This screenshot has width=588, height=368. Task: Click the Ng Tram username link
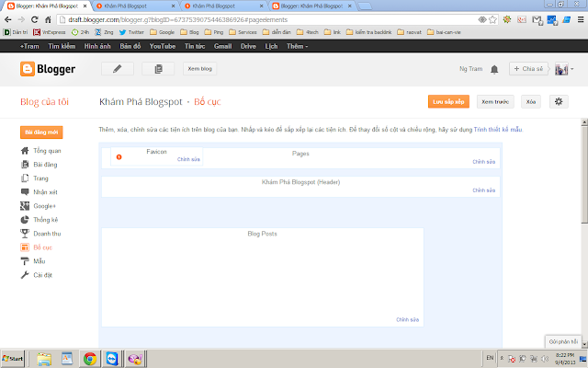(x=471, y=69)
